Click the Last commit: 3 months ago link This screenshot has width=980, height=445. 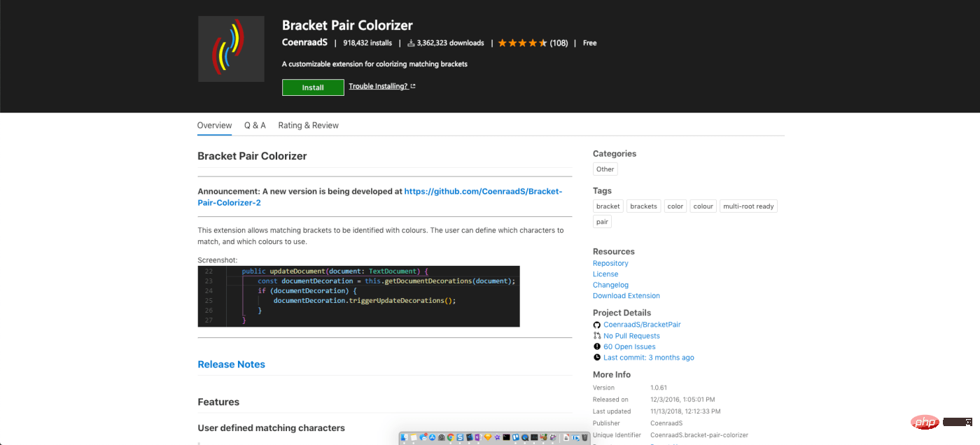tap(649, 358)
